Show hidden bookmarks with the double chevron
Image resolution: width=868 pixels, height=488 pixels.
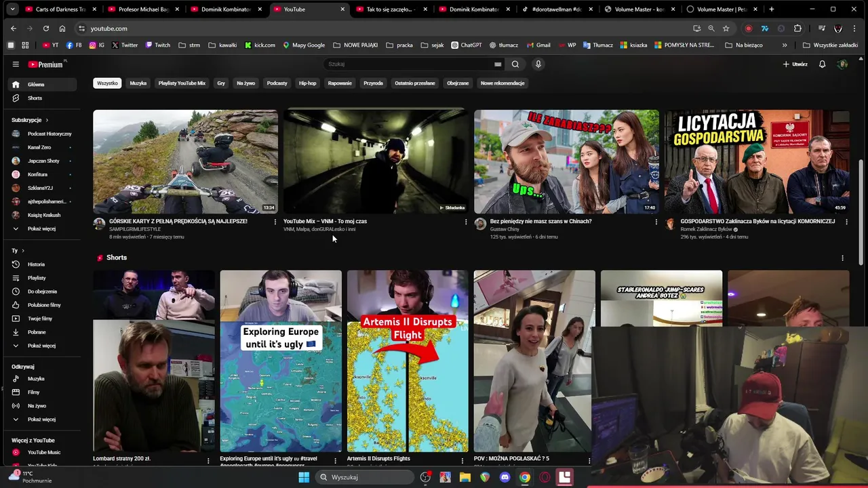785,45
